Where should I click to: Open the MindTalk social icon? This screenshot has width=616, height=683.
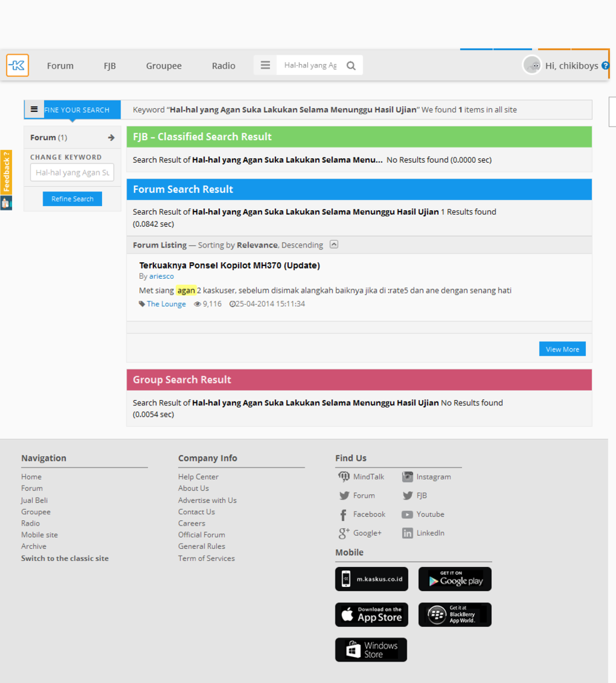click(344, 476)
